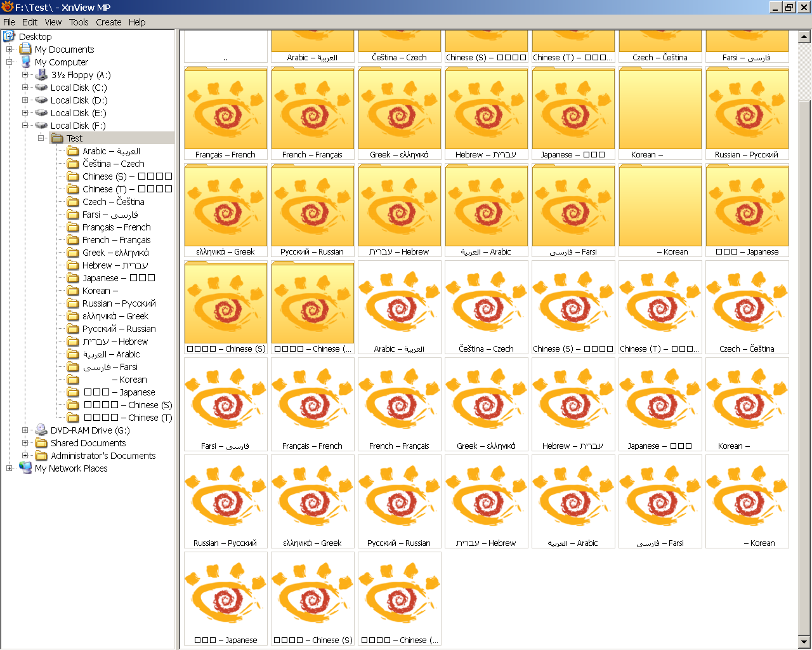
Task: Click the Shared Documents folder icon
Action: click(x=41, y=442)
